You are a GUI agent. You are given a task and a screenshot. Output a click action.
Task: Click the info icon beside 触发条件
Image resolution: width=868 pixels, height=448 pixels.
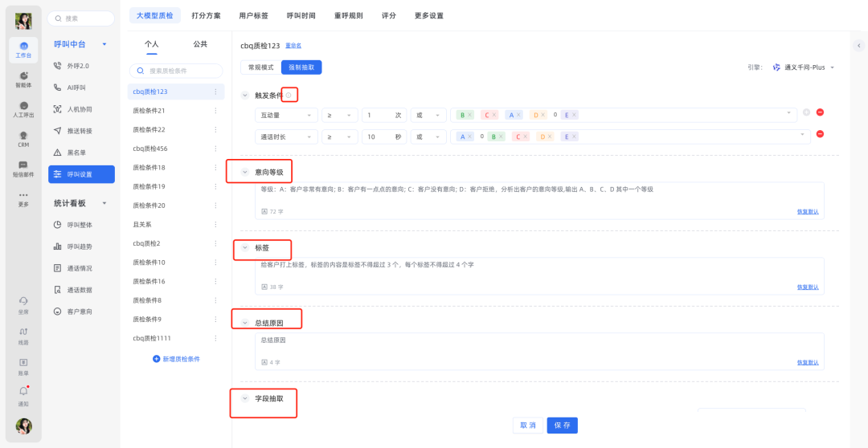click(x=289, y=95)
